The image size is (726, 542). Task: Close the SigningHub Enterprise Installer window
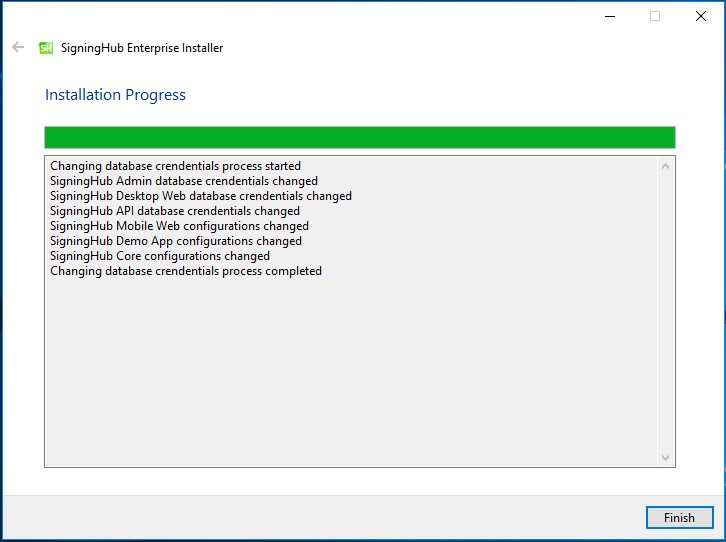tap(701, 16)
